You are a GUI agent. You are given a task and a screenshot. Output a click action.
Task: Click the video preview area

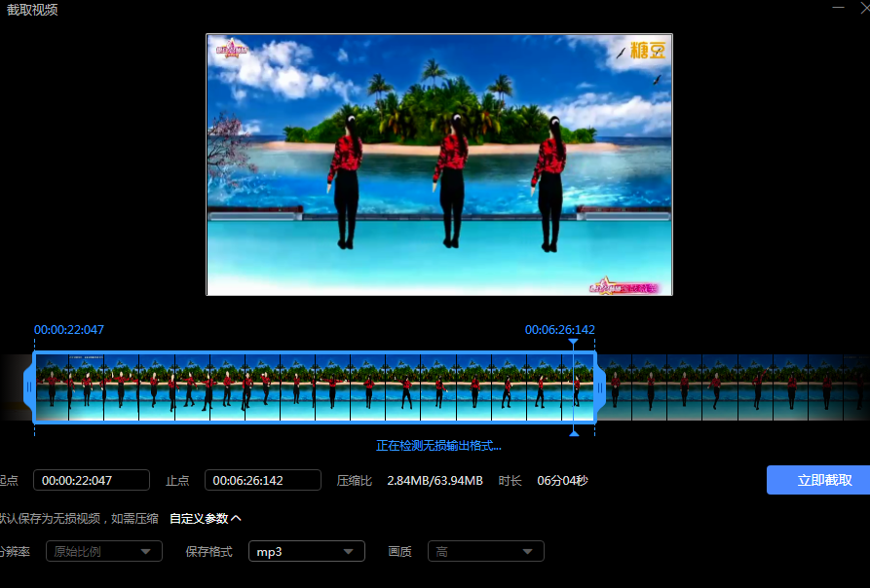439,165
